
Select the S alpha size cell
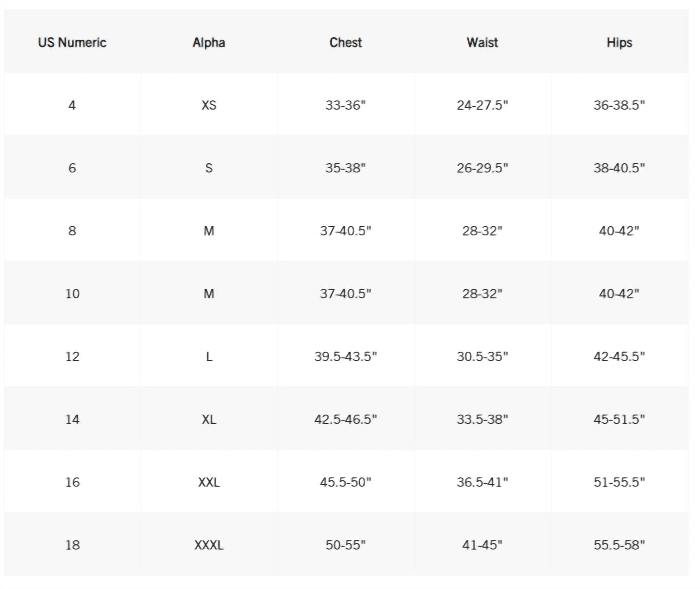[x=209, y=168]
